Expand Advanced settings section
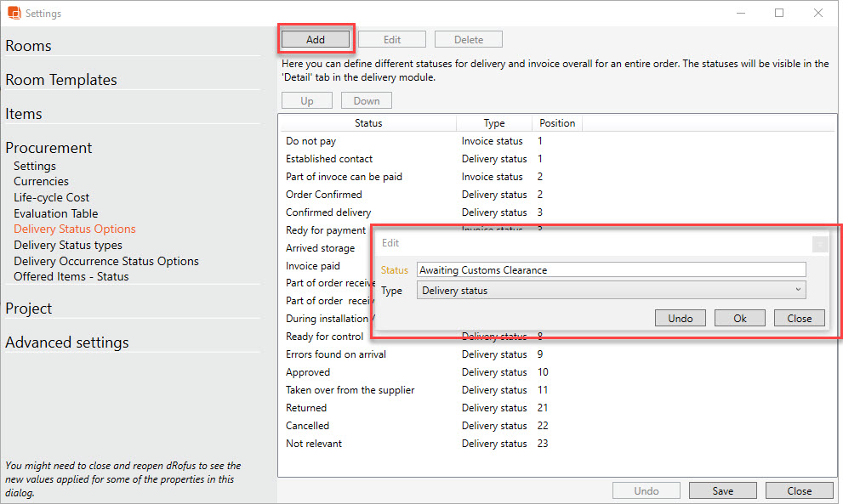 click(x=67, y=343)
